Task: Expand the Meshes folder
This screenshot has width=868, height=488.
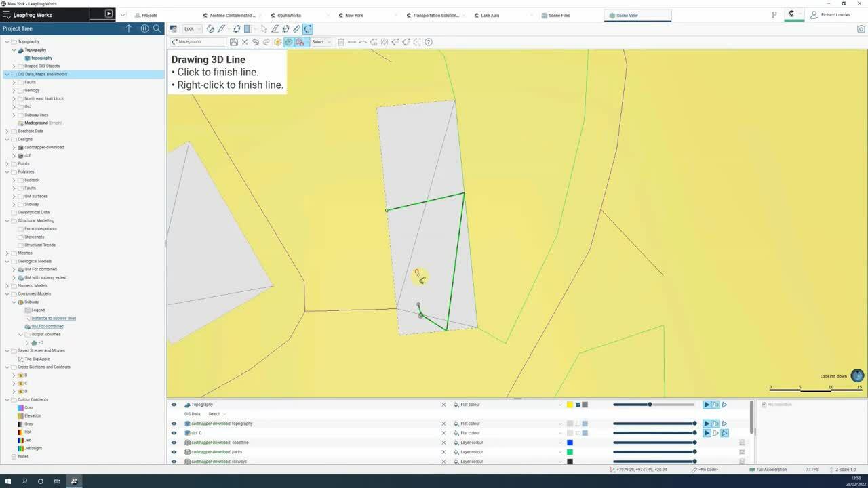Action: point(7,253)
